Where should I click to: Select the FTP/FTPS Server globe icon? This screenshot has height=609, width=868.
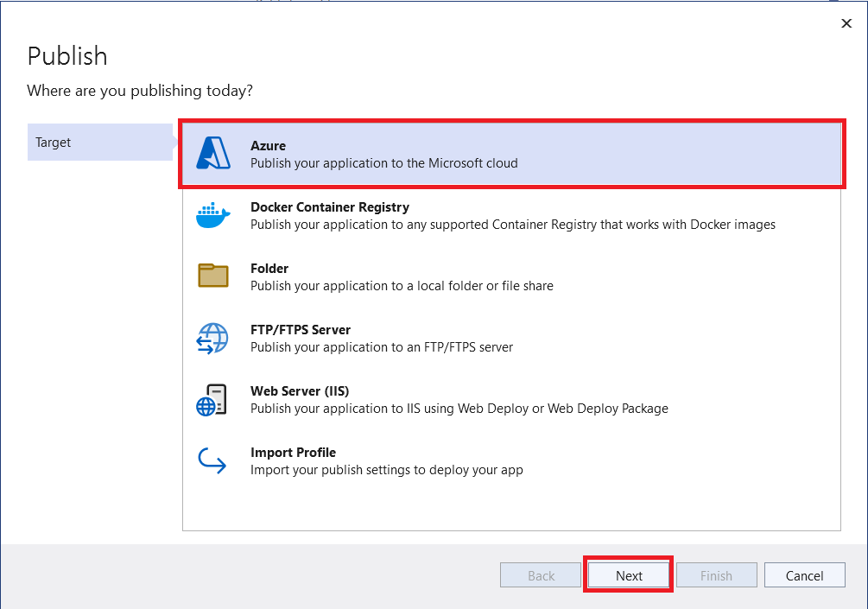(212, 337)
